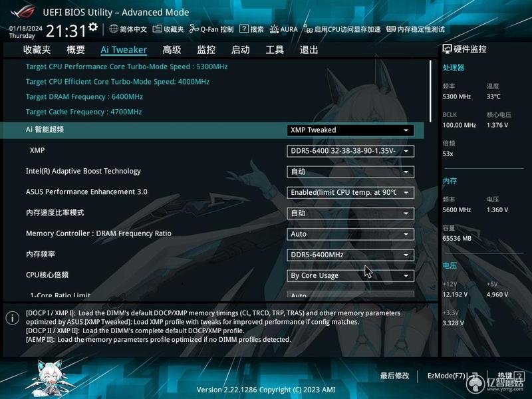Go to the 高级 tab

coord(172,50)
